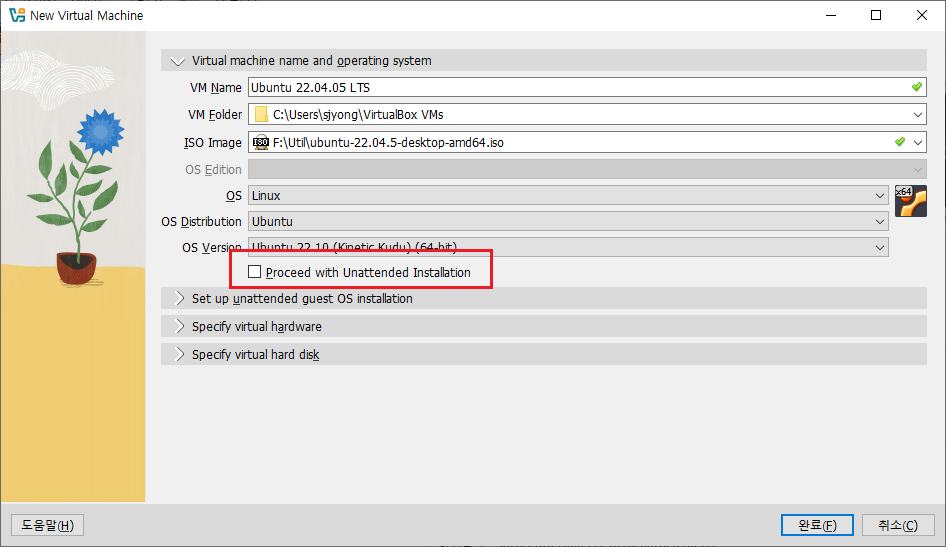
Task: Click the green checkmark in ISO Image field
Action: coord(900,142)
